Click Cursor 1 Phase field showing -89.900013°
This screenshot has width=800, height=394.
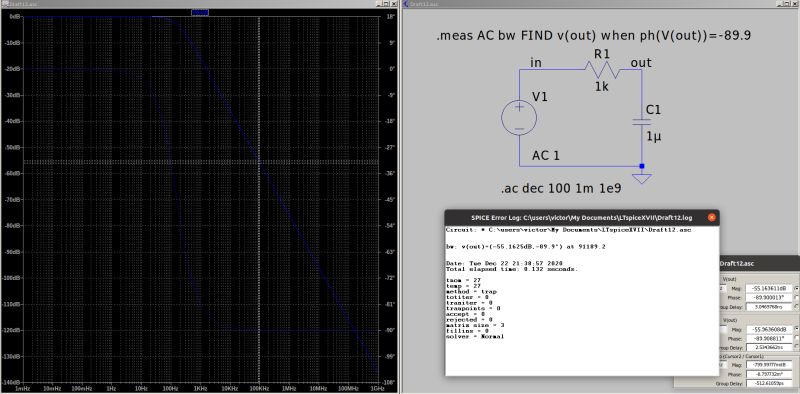(769, 298)
